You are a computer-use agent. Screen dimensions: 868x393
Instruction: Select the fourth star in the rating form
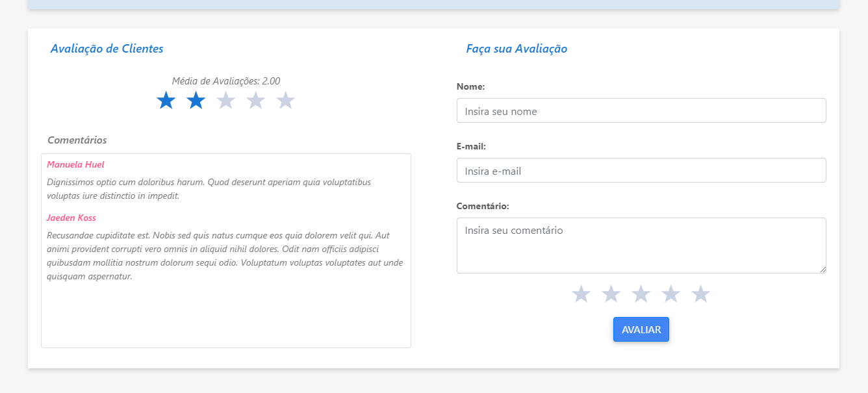point(670,294)
